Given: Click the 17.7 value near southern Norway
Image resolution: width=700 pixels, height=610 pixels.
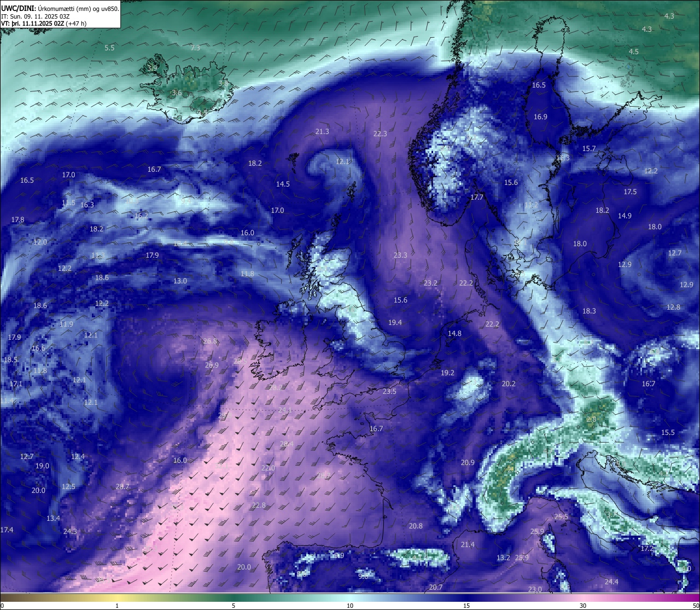Looking at the screenshot, I should pos(477,197).
